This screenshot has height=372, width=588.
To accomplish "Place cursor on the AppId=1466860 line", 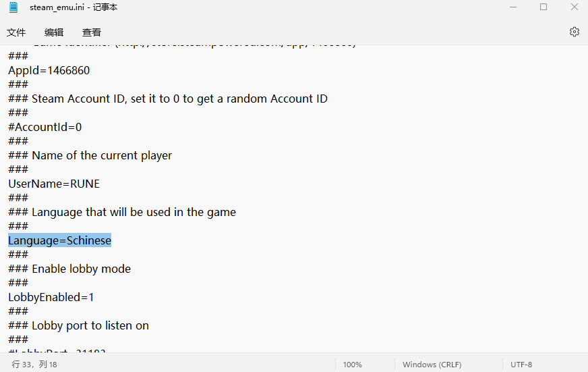I will 49,70.
